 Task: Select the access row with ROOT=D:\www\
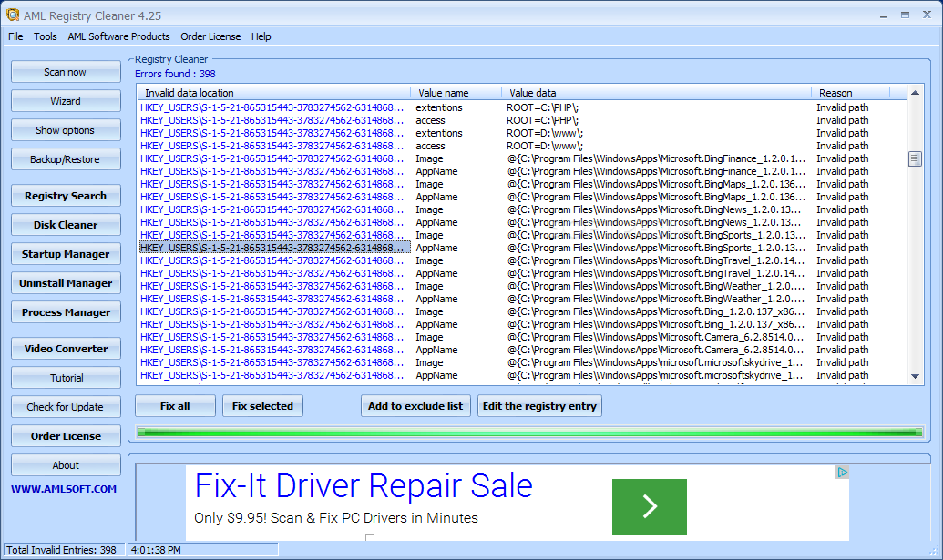click(522, 146)
